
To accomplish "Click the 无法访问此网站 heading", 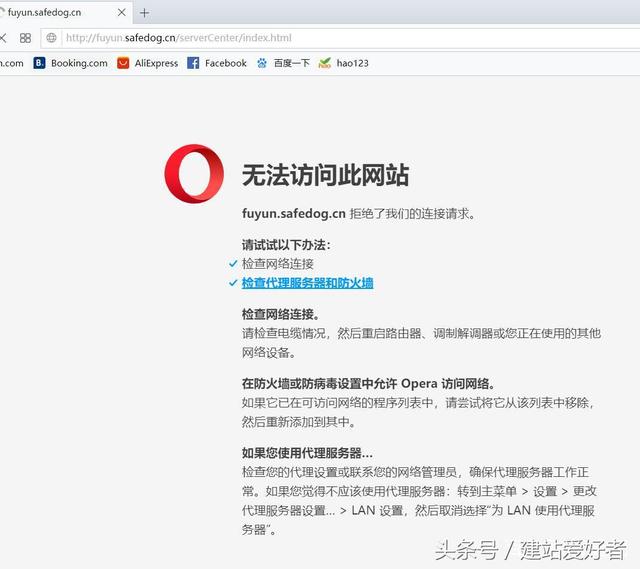I will (325, 175).
